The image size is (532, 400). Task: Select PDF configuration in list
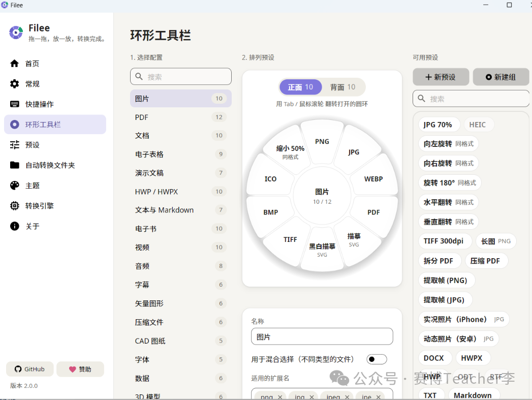click(181, 117)
